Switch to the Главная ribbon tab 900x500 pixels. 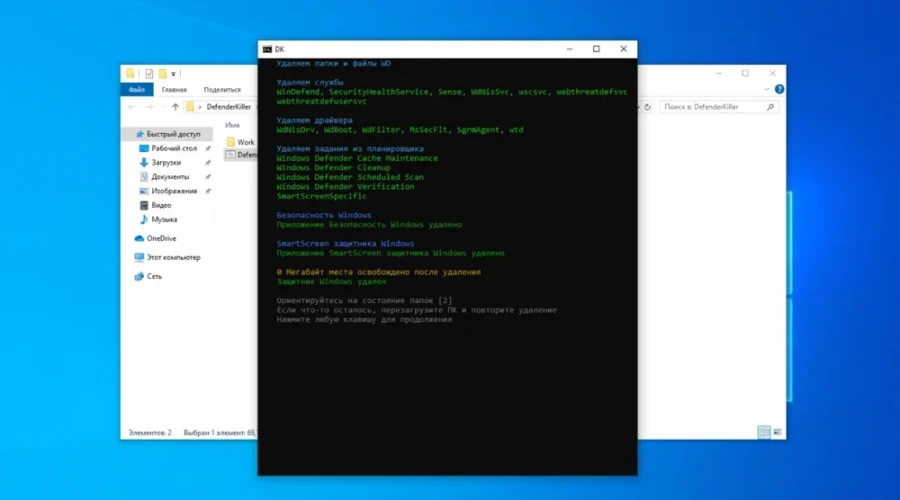[173, 89]
